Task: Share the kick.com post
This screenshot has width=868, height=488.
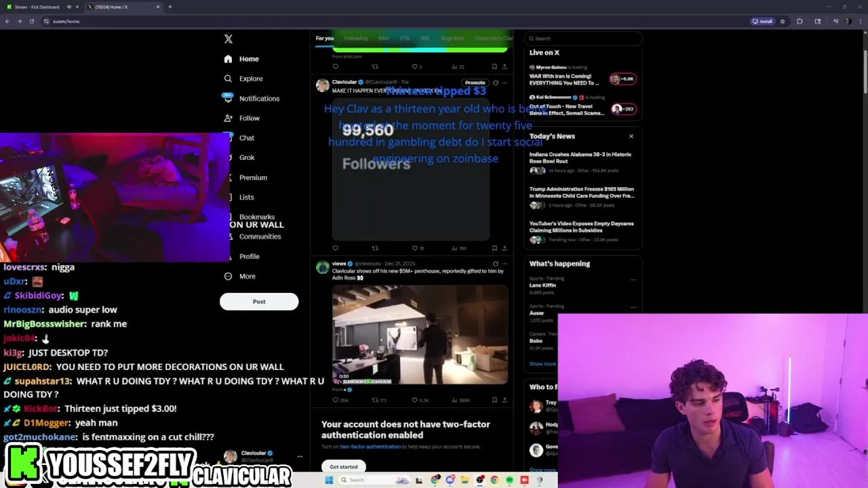Action: (504, 66)
